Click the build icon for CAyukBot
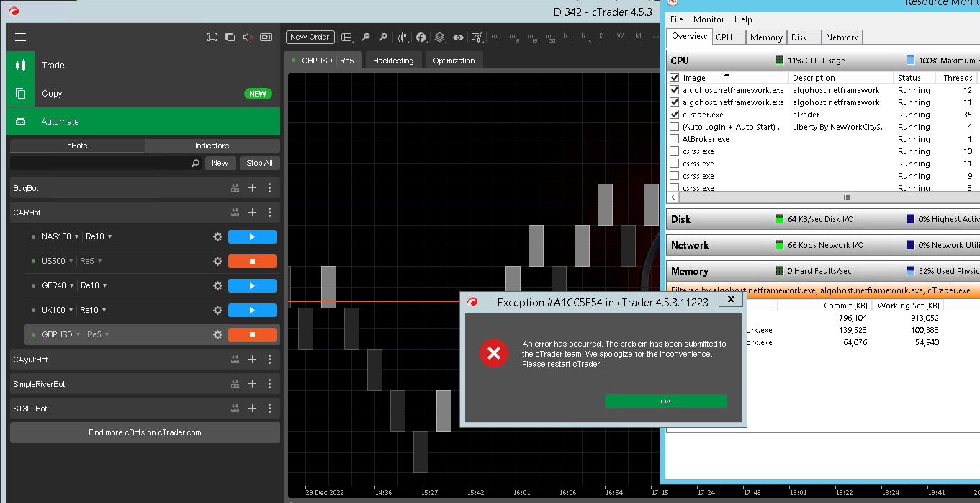Viewport: 980px width, 503px height. tap(235, 360)
